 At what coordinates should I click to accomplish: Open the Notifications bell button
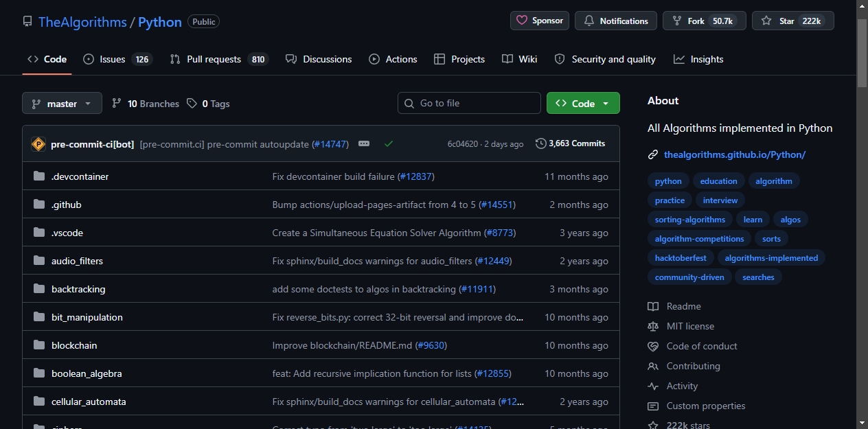point(616,21)
